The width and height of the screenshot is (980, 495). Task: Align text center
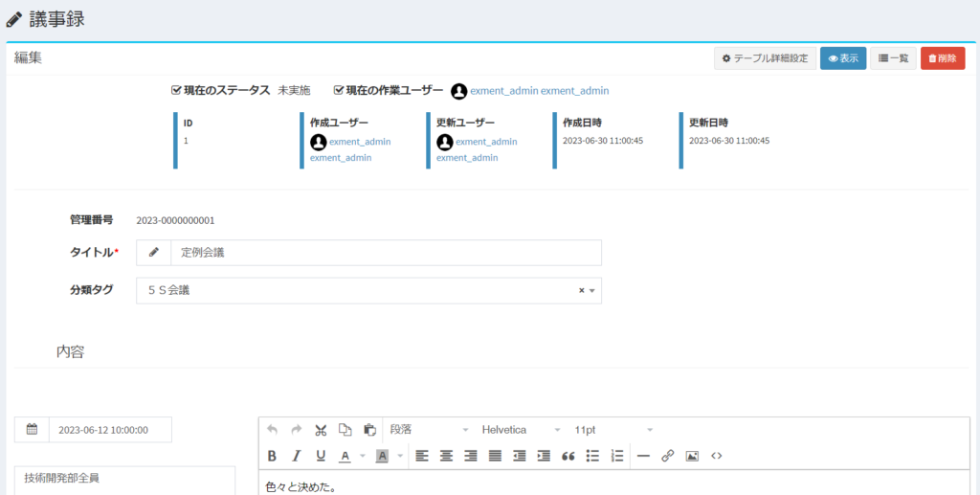point(446,457)
